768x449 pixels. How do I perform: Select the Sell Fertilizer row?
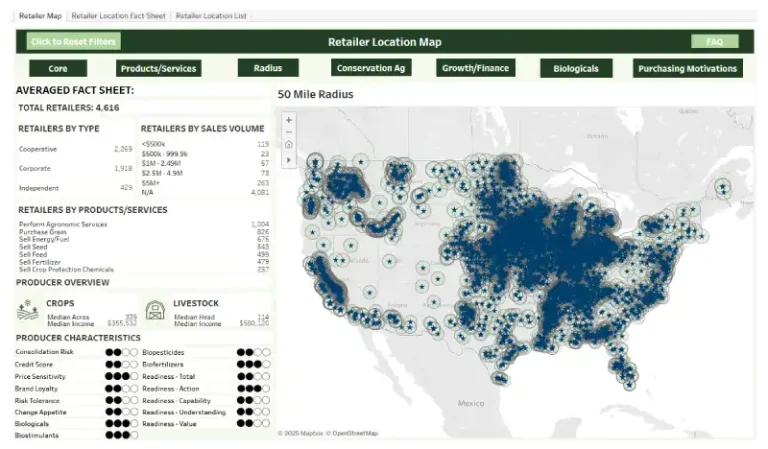coord(144,262)
